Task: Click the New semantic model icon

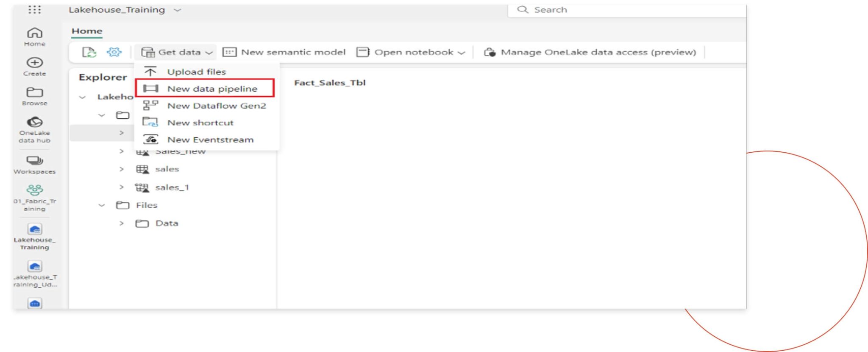Action: pyautogui.click(x=229, y=52)
